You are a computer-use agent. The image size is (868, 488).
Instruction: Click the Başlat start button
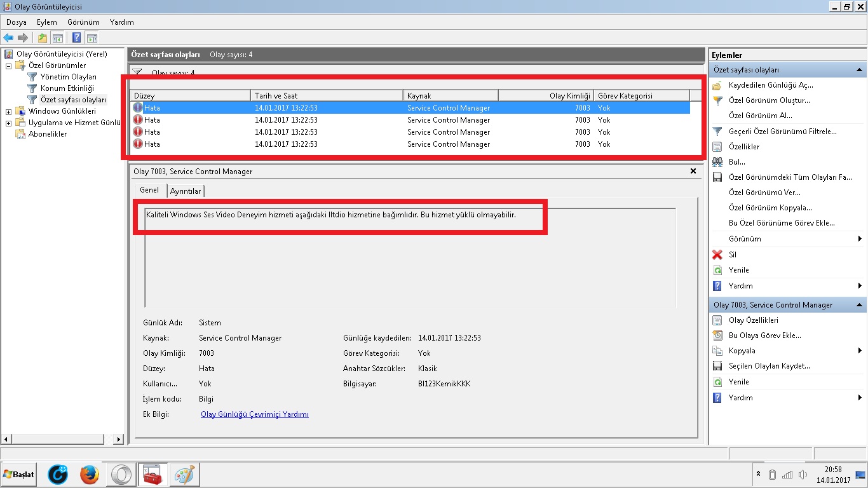coord(19,475)
